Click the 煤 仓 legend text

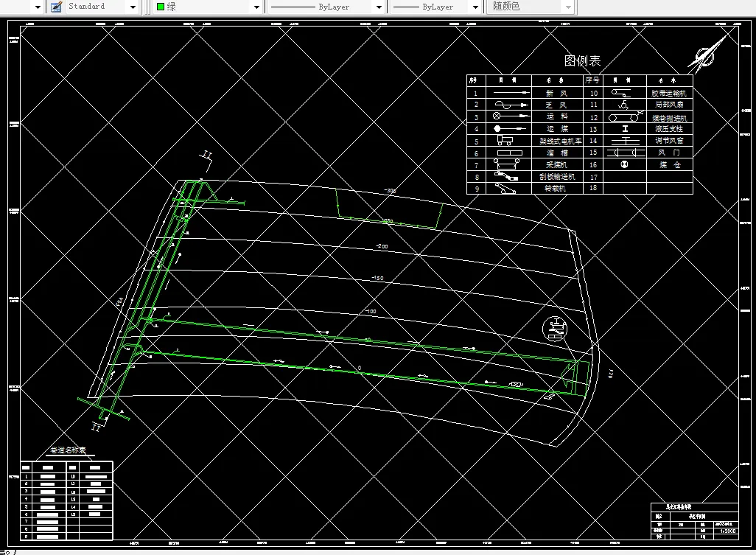(671, 164)
